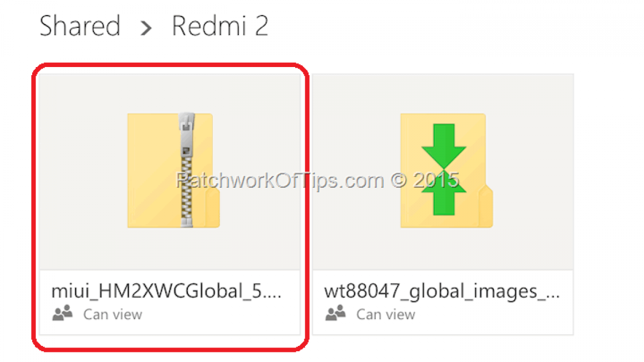Click the breadcrumb chevron after Shared

145,29
